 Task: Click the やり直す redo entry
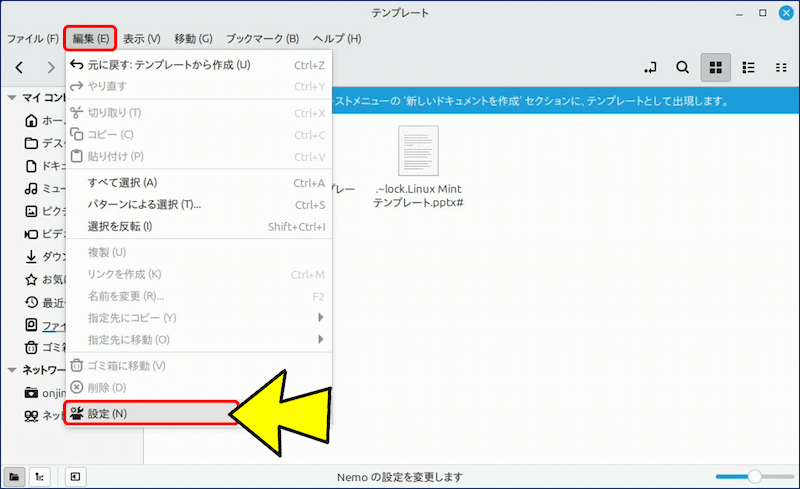click(x=199, y=86)
